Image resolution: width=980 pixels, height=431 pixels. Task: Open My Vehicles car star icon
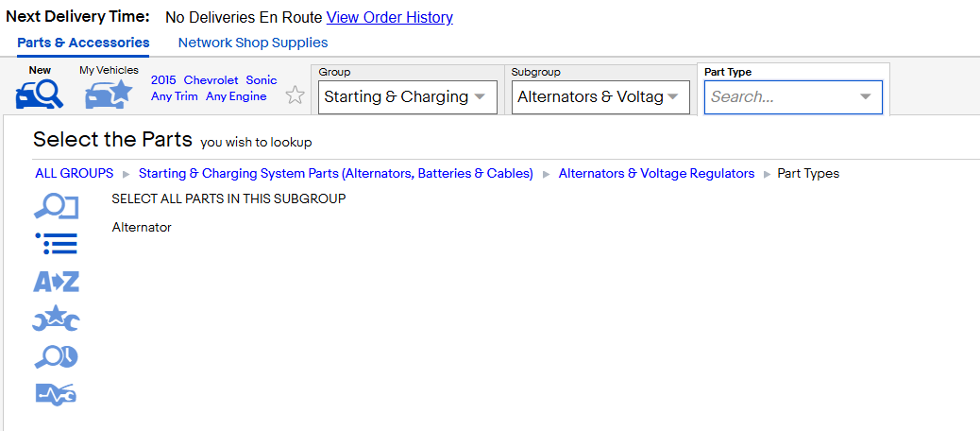click(x=109, y=94)
